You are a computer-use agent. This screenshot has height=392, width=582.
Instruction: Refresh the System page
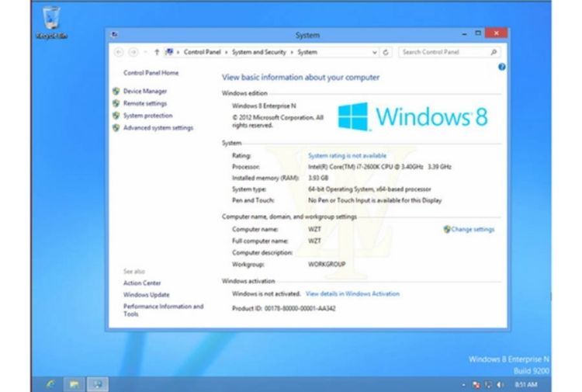(386, 52)
